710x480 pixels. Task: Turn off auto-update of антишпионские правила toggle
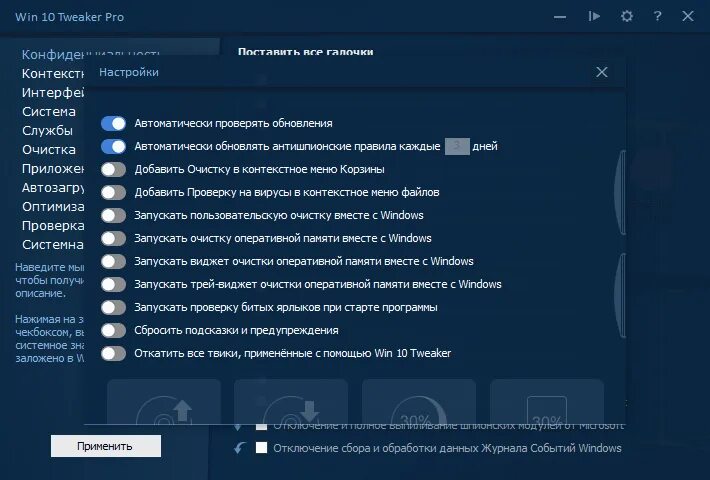coord(113,146)
